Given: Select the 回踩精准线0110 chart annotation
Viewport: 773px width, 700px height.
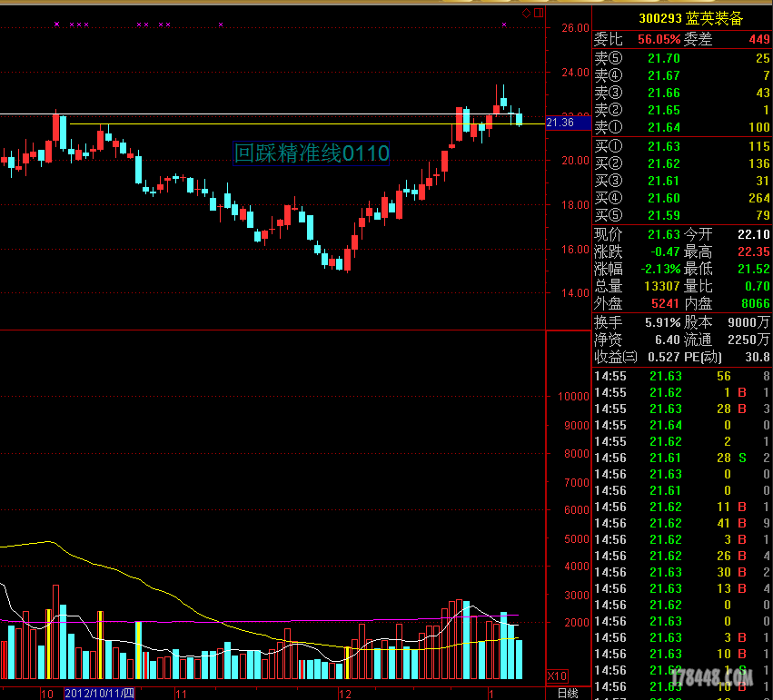Looking at the screenshot, I should point(312,153).
